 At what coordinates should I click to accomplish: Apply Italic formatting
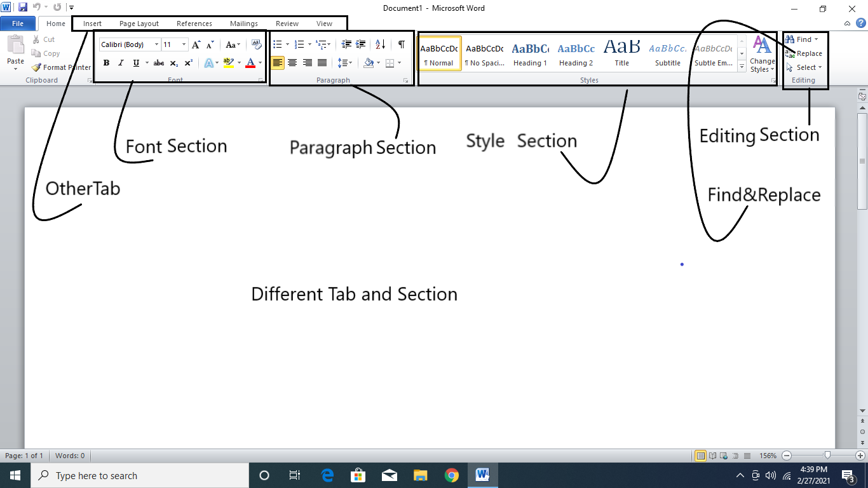[121, 63]
